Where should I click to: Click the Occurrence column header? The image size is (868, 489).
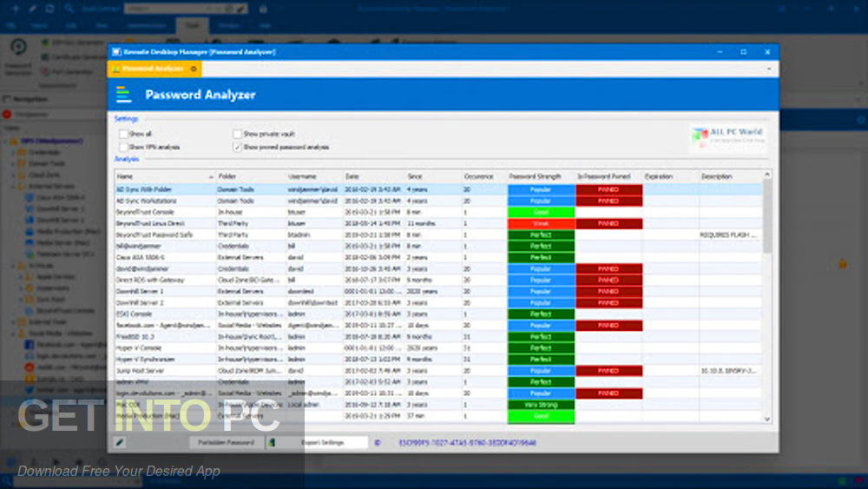[483, 176]
